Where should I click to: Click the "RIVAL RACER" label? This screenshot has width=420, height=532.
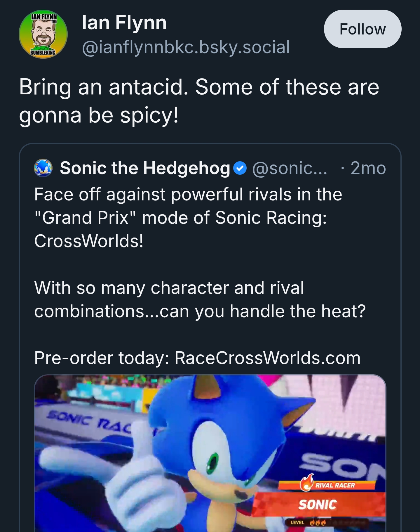coord(335,486)
